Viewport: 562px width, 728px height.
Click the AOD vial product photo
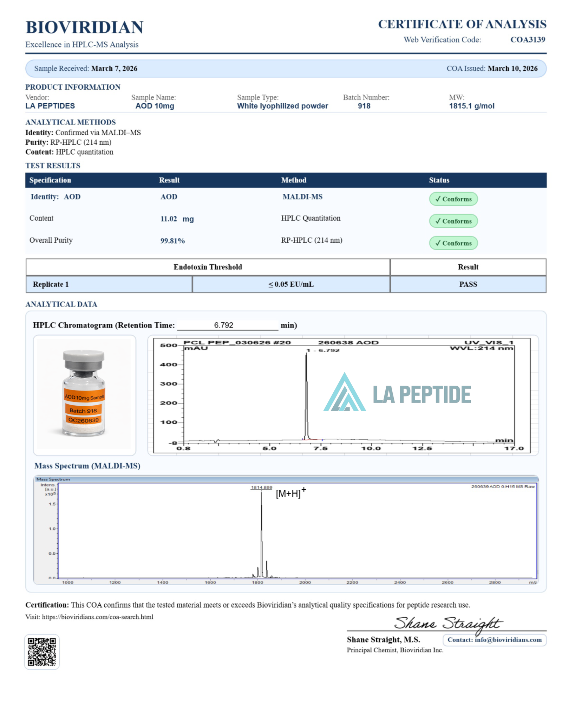tap(84, 395)
